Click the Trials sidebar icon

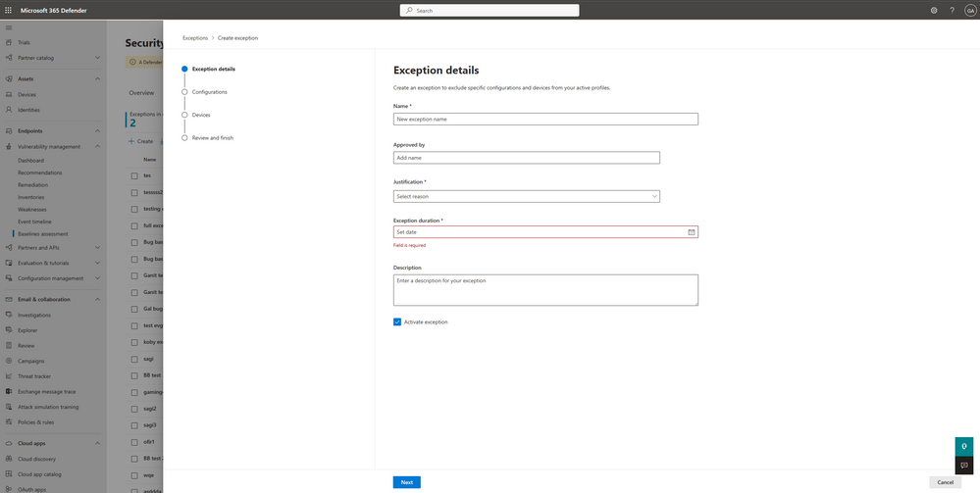click(9, 42)
